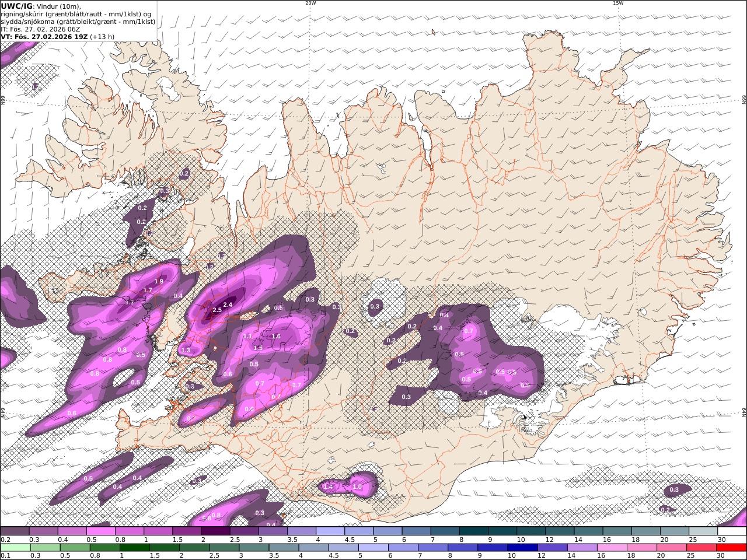Click the '2.4' precipitation value on the map
Viewport: 747px width, 560px height.
point(228,304)
